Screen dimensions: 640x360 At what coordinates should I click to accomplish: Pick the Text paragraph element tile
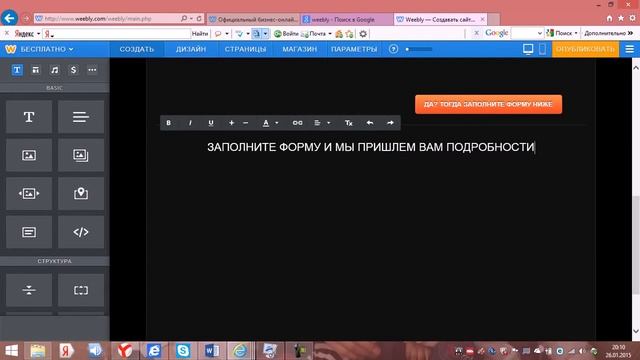click(x=81, y=117)
